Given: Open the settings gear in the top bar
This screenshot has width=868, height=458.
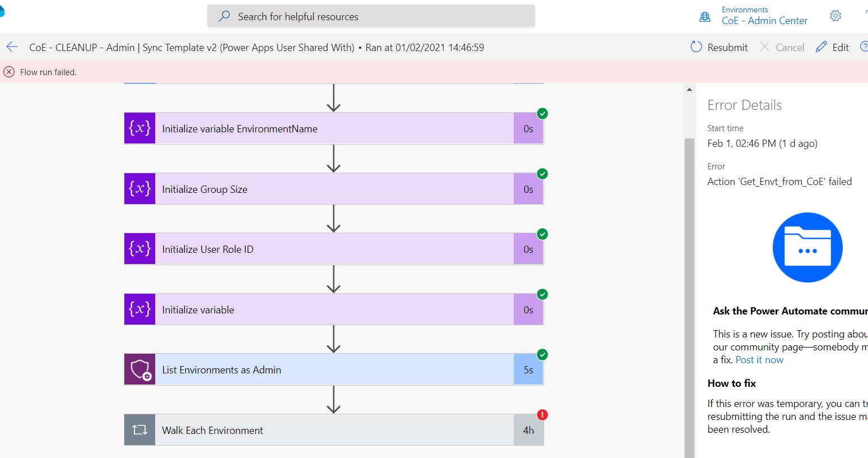Looking at the screenshot, I should (835, 16).
